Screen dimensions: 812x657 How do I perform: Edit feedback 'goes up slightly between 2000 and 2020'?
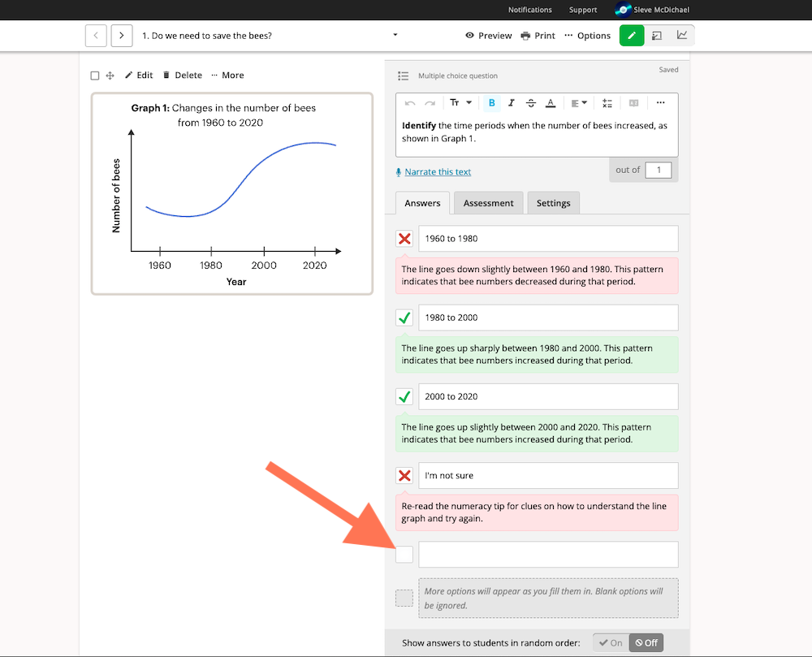[537, 434]
